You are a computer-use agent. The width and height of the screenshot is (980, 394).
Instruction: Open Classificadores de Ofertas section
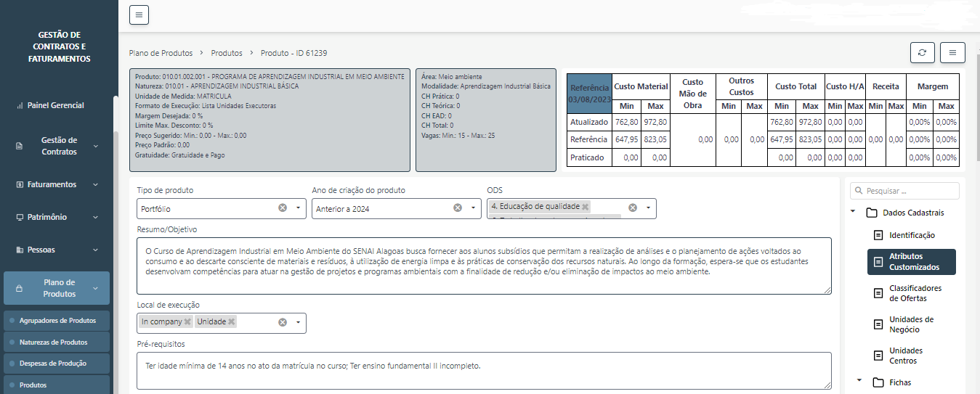pos(915,293)
